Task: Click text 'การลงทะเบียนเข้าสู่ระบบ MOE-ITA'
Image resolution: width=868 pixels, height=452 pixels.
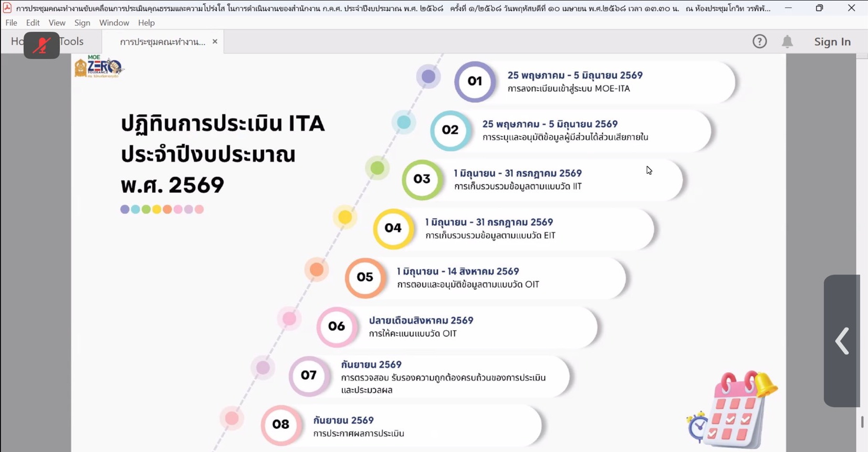Action: pyautogui.click(x=569, y=89)
